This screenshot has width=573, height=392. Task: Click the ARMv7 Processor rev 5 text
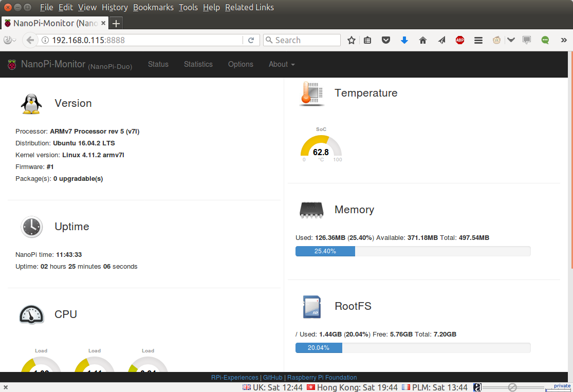(x=95, y=131)
